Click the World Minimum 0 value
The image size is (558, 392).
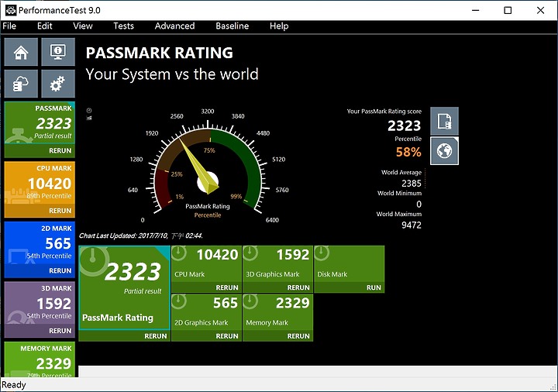pyautogui.click(x=418, y=205)
